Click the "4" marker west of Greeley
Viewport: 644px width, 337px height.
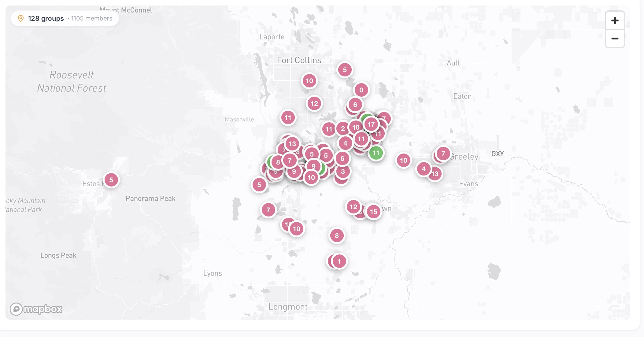point(424,168)
